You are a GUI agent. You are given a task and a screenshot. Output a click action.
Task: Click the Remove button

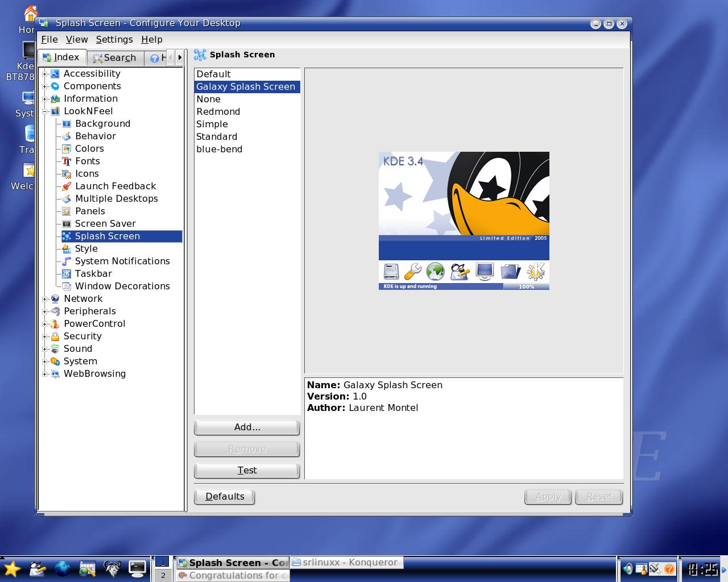pyautogui.click(x=247, y=449)
